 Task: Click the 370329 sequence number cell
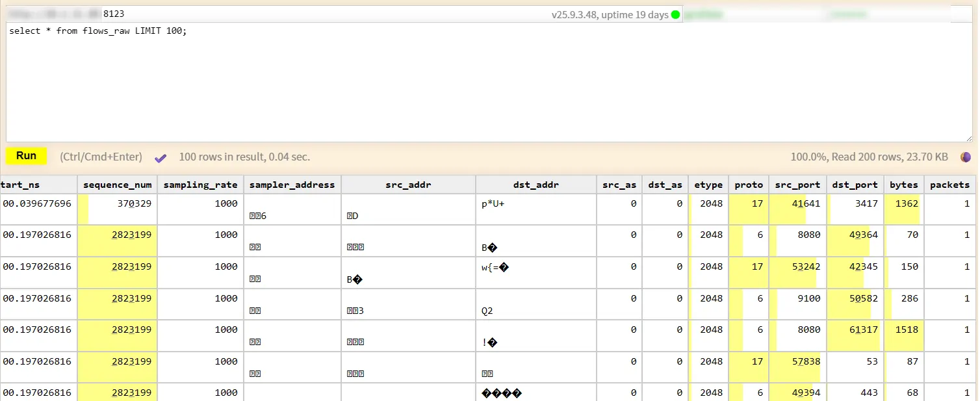[135, 203]
